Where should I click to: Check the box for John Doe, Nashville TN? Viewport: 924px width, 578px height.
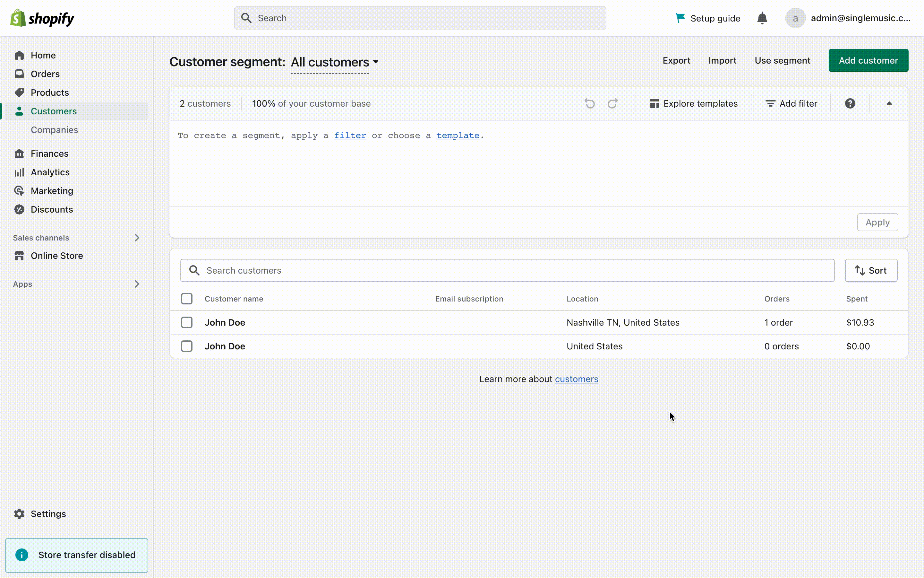pos(187,322)
